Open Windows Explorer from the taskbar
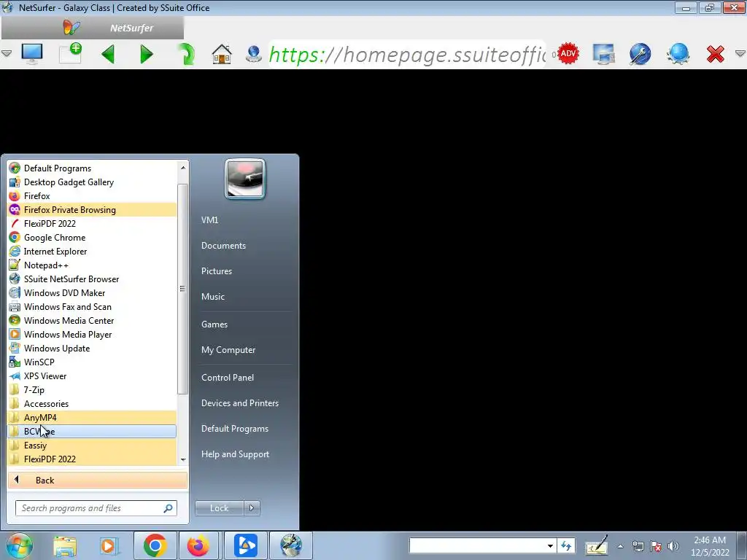Image resolution: width=747 pixels, height=560 pixels. click(x=65, y=545)
